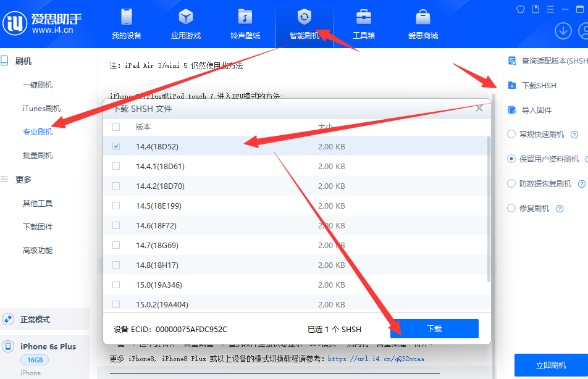Image resolution: width=588 pixels, height=379 pixels.
Task: Select Other Tools (其他工具) in sidebar
Action: point(38,204)
